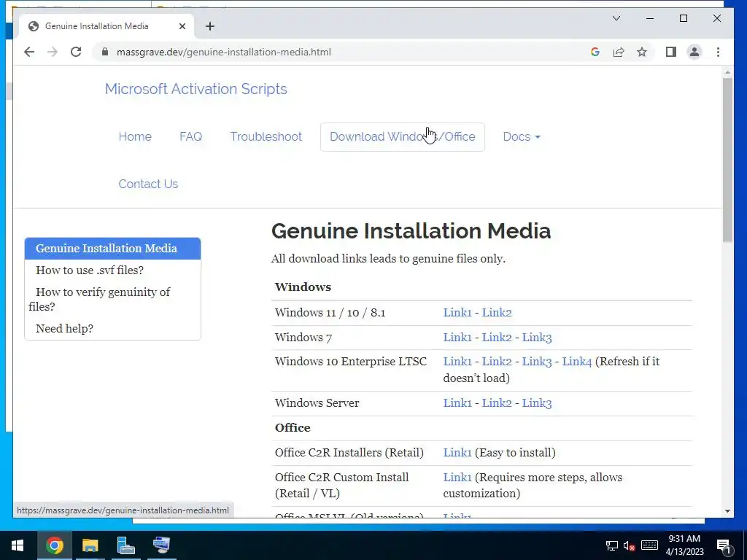Open the 'Need help?' sidebar link
The height and width of the screenshot is (560, 747).
pos(64,329)
